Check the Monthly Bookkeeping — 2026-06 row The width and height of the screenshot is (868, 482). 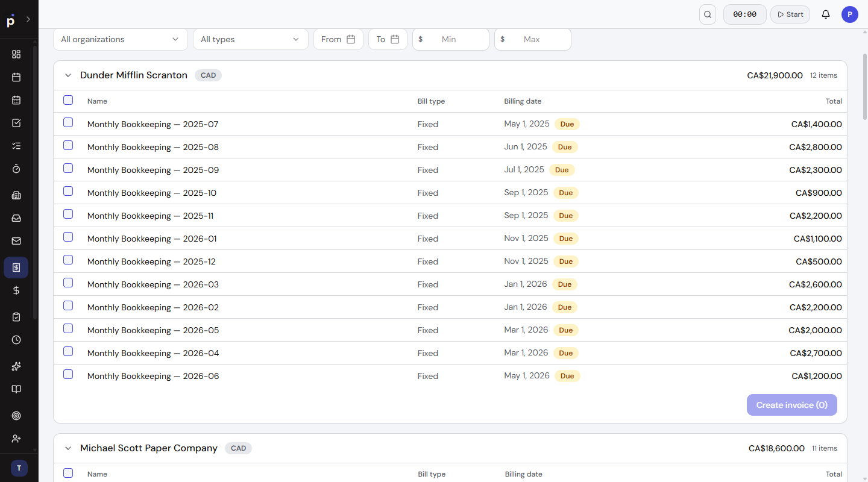(x=68, y=374)
